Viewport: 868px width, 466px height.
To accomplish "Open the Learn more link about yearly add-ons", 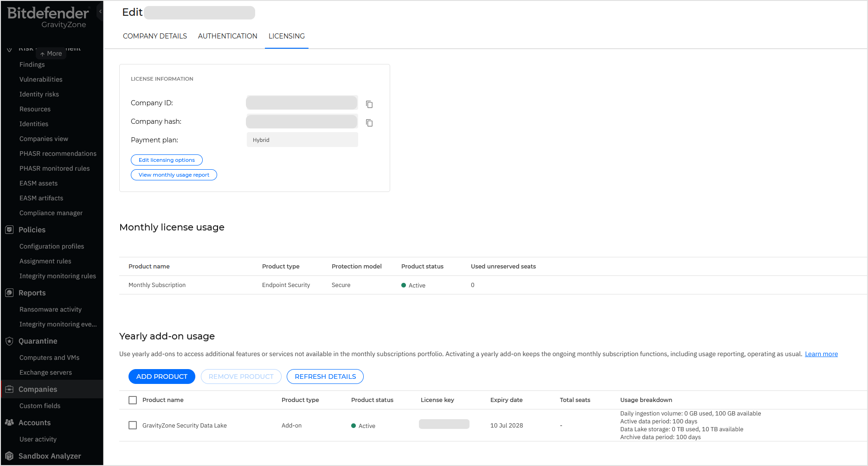I will pos(821,353).
